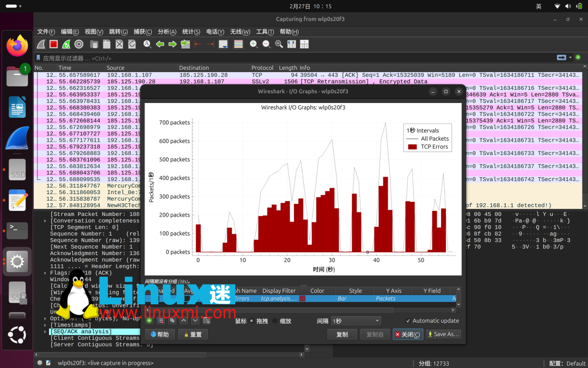Click the save capture file icon
Screen dimensions: 588x368
(x=107, y=44)
